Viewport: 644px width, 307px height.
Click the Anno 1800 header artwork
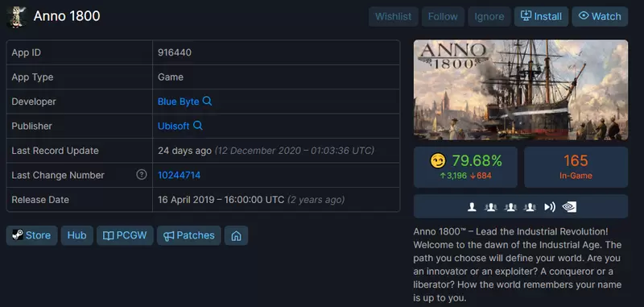point(521,90)
